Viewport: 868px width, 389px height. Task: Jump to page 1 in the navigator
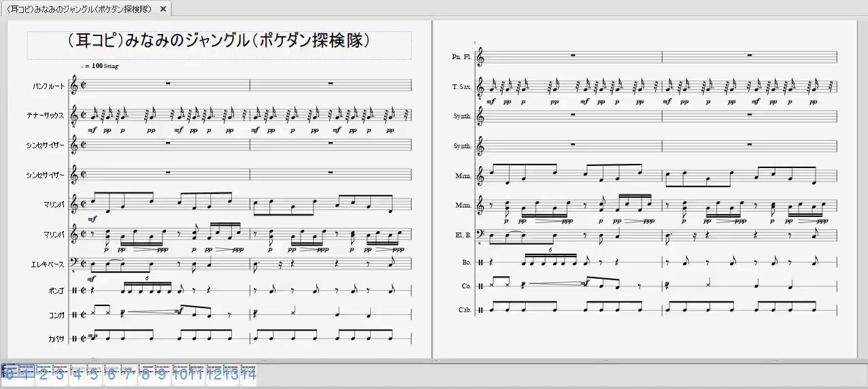(25, 373)
